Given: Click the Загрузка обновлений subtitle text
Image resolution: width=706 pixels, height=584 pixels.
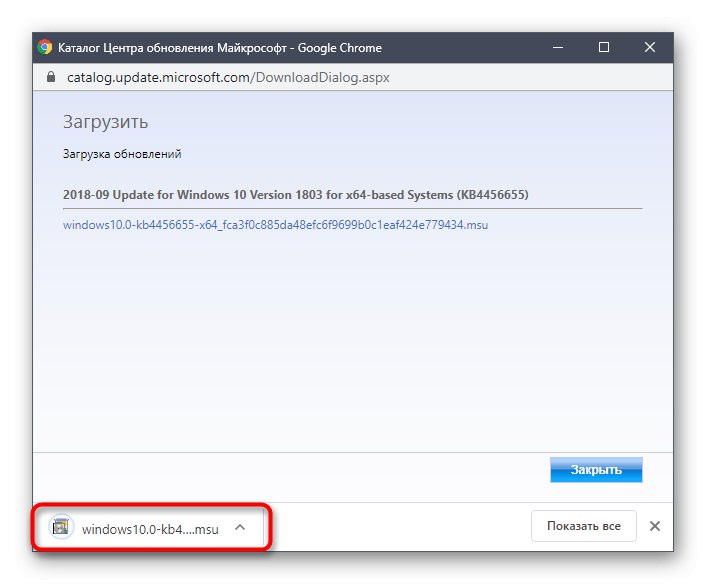Looking at the screenshot, I should [122, 154].
